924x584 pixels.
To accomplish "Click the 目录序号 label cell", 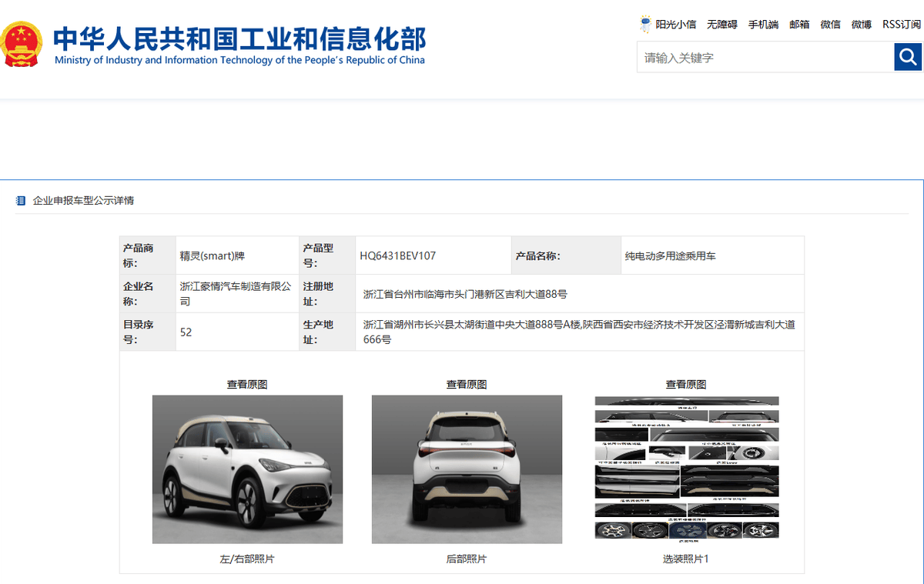I will tap(148, 332).
